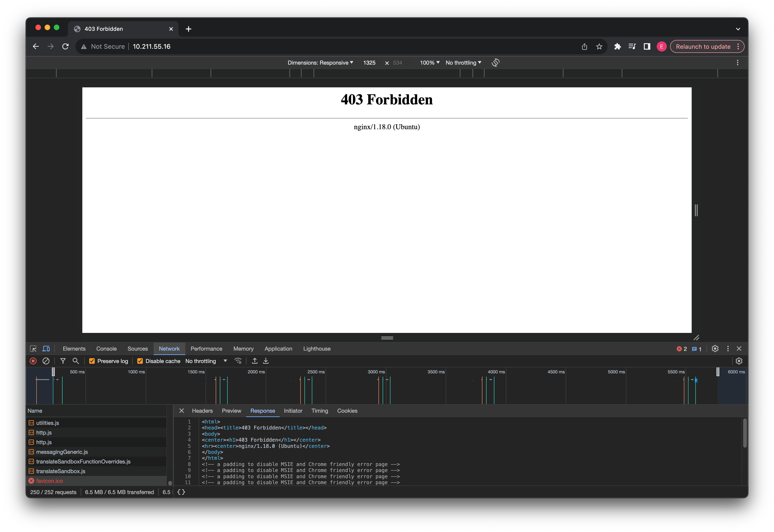Show the request Cookies tab
The width and height of the screenshot is (774, 532).
click(347, 411)
